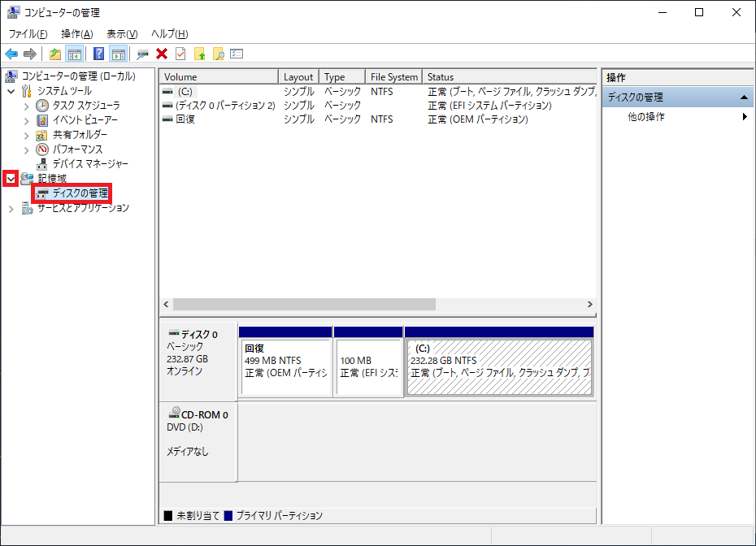Screen dimensions: 756x546
Task: Open the ヘルプ(H) menu
Action: pos(170,34)
